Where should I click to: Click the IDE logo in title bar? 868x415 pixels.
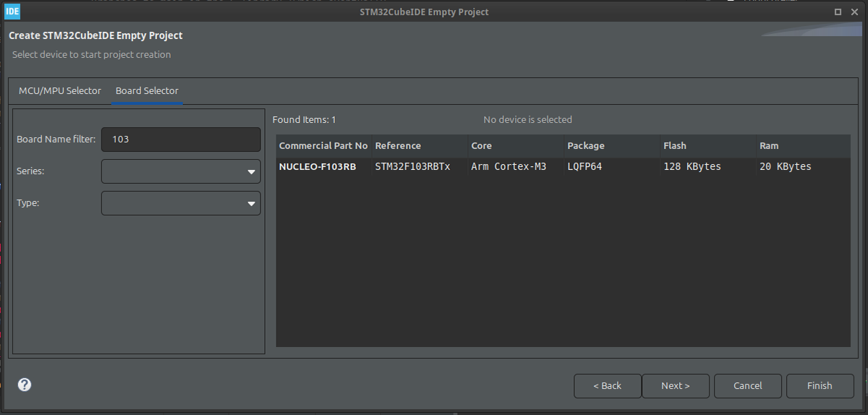tap(12, 12)
